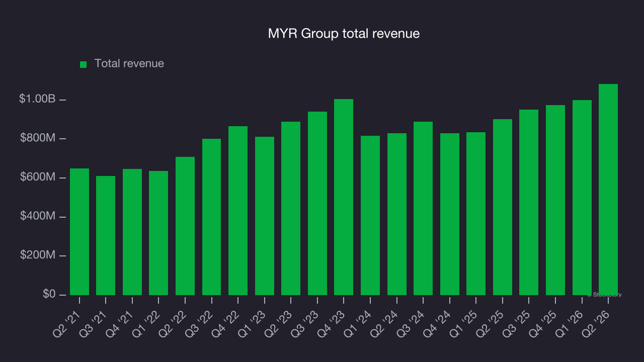This screenshot has height=362, width=644.
Task: Select the tallest bar, Q2 '26
Action: pyautogui.click(x=608, y=190)
